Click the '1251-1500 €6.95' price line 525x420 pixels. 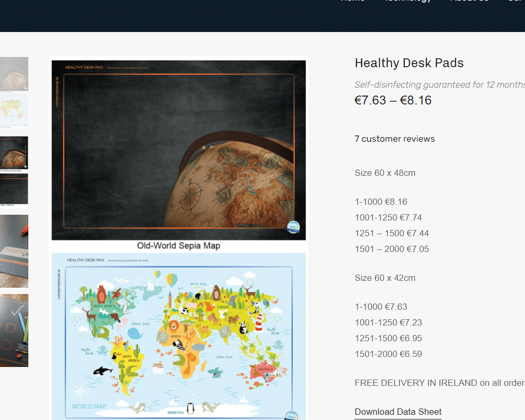tap(388, 338)
